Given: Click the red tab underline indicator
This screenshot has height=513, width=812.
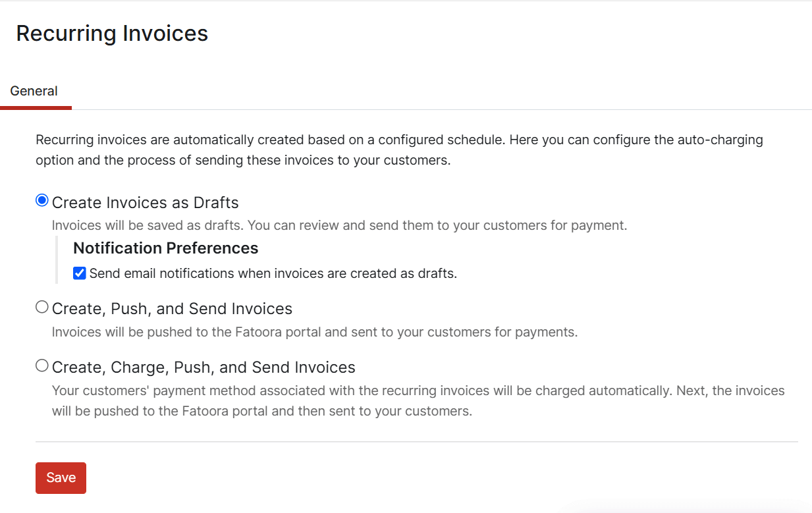Looking at the screenshot, I should click(x=36, y=107).
